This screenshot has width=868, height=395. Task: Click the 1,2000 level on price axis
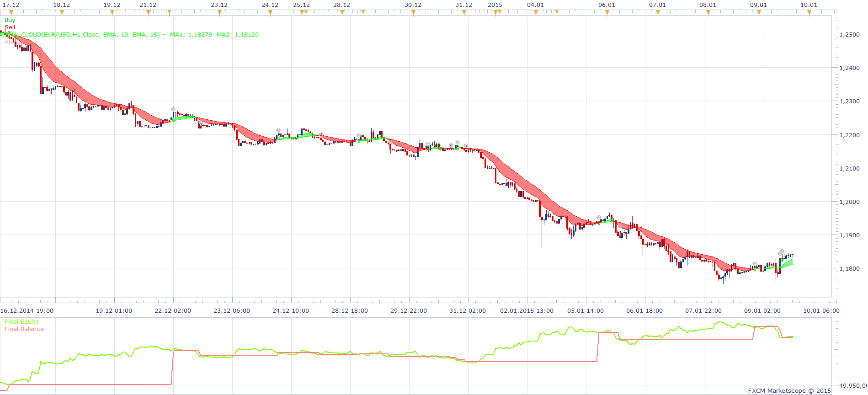tap(850, 202)
